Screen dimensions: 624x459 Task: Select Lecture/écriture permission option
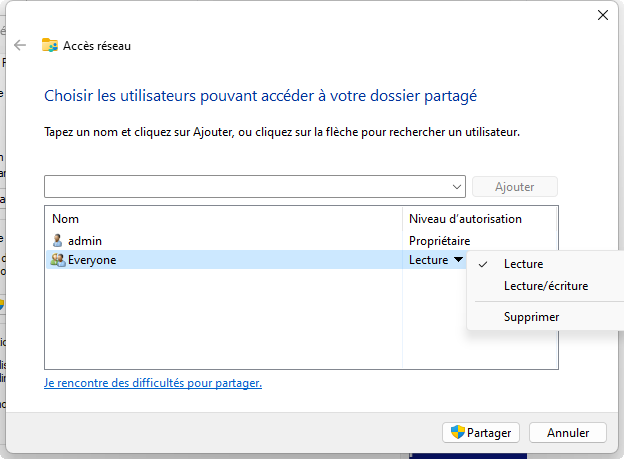coord(545,286)
